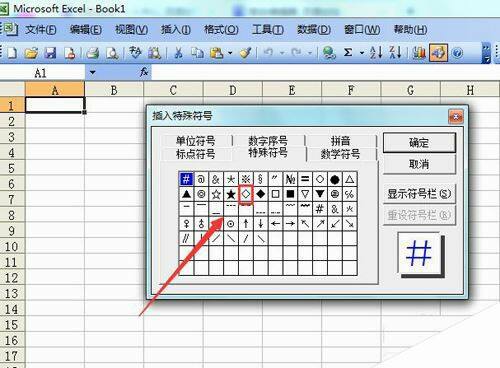Choose the № symbol in the grid
This screenshot has width=500, height=368.
290,179
